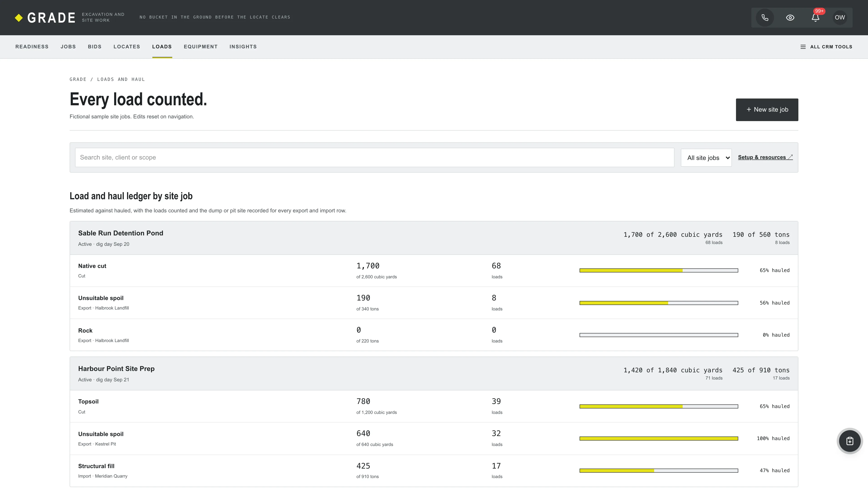Switch to the Readiness tab
868x488 pixels.
(32, 47)
